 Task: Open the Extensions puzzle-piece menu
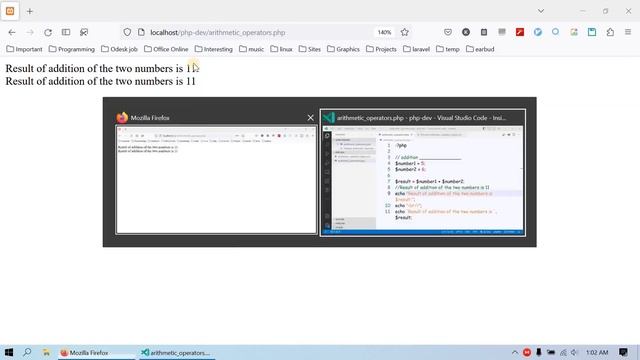610,32
